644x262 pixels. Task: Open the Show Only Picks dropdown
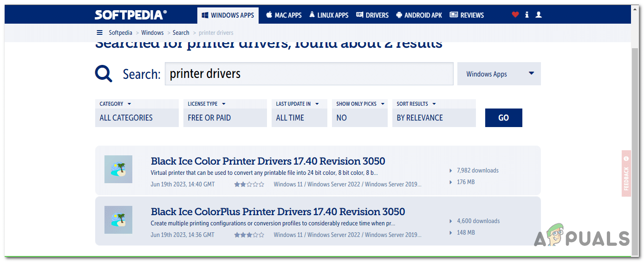[x=359, y=113]
